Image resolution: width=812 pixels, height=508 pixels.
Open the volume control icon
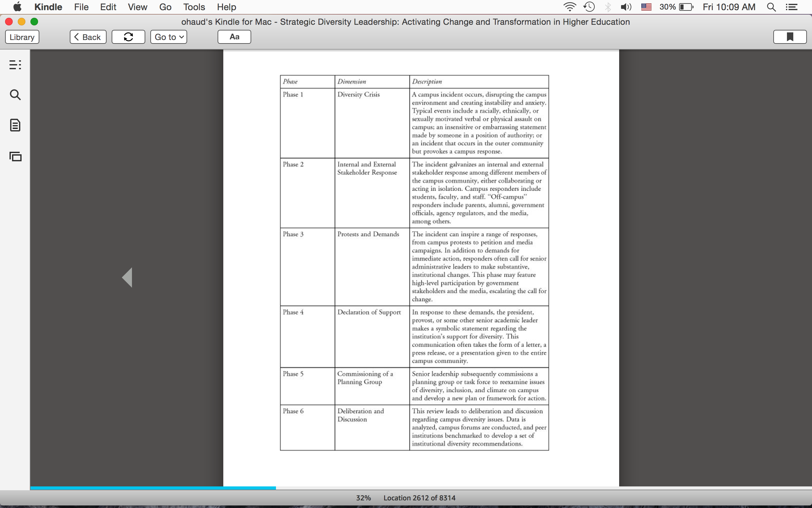626,7
